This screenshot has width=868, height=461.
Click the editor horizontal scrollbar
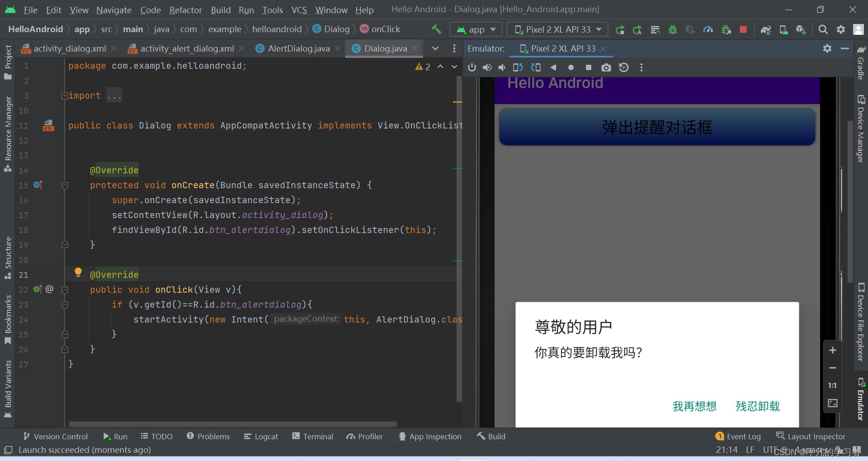click(233, 424)
